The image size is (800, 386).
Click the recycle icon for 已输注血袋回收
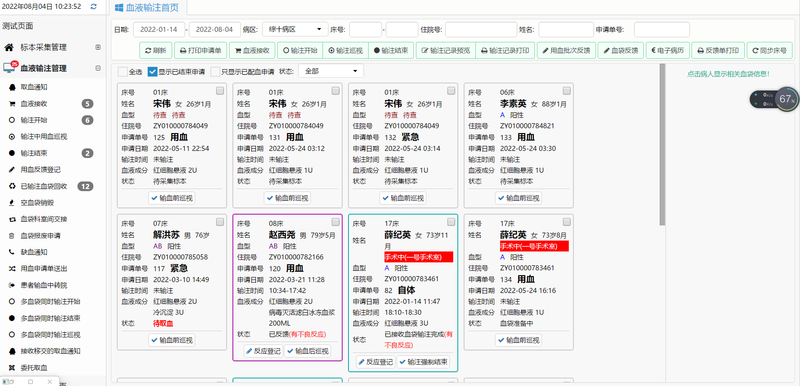[12, 186]
